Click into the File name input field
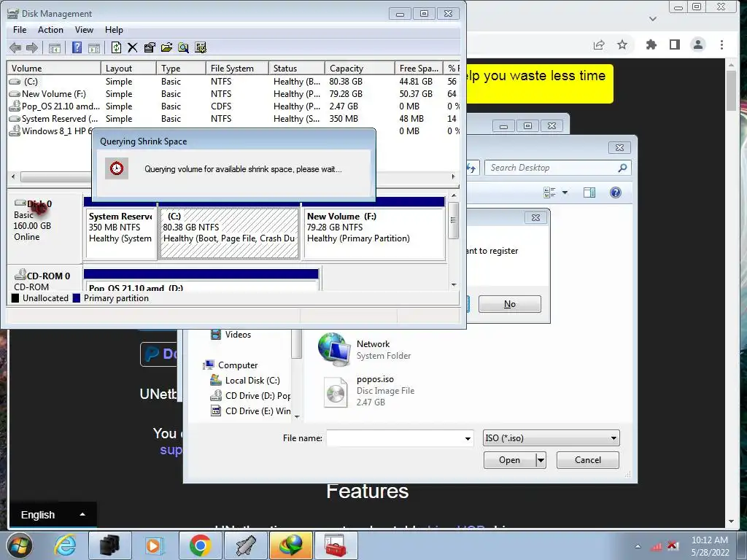Image resolution: width=747 pixels, height=560 pixels. coord(395,438)
